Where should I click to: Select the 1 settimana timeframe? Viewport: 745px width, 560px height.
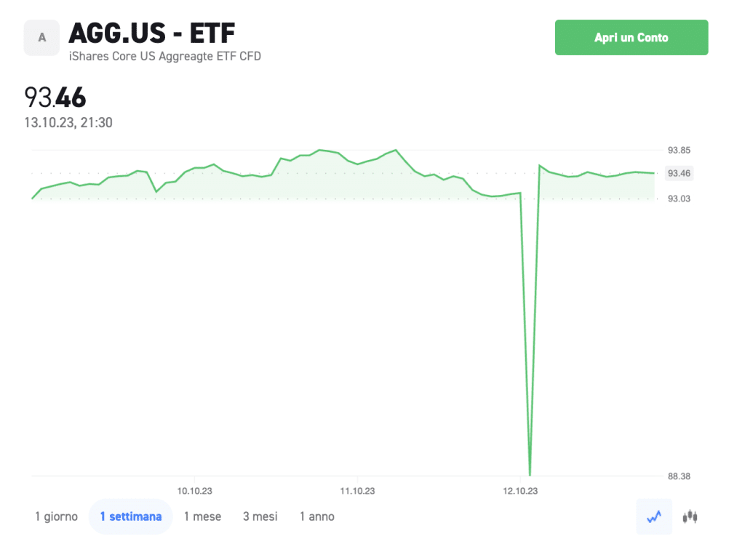(130, 516)
